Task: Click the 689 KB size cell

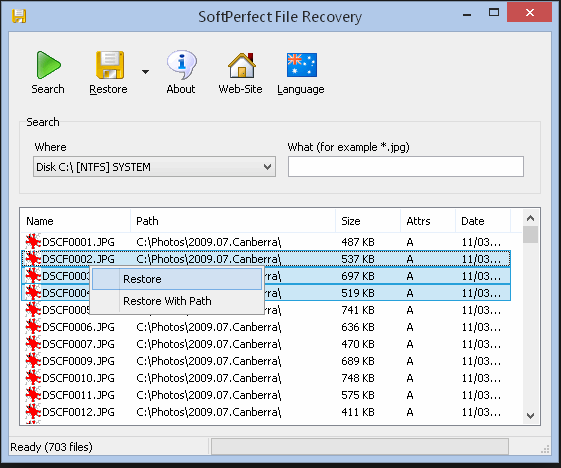Action: tap(358, 361)
